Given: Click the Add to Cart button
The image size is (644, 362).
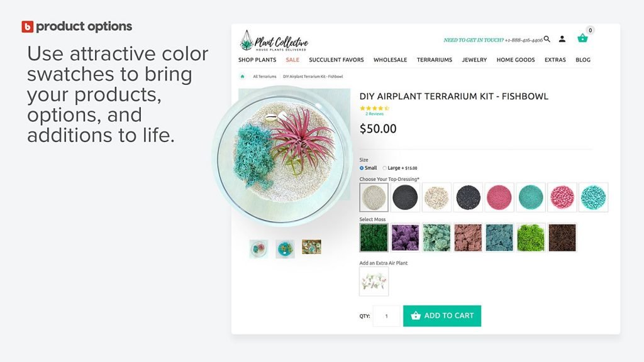Looking at the screenshot, I should [442, 315].
